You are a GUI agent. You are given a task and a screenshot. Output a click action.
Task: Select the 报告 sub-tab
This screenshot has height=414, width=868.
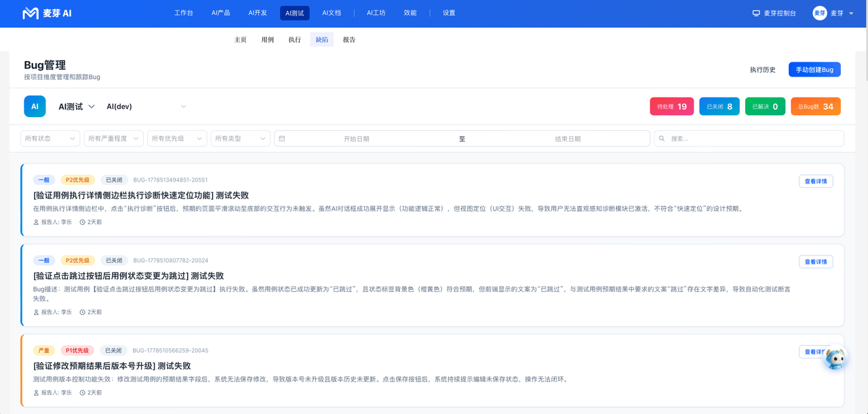349,39
